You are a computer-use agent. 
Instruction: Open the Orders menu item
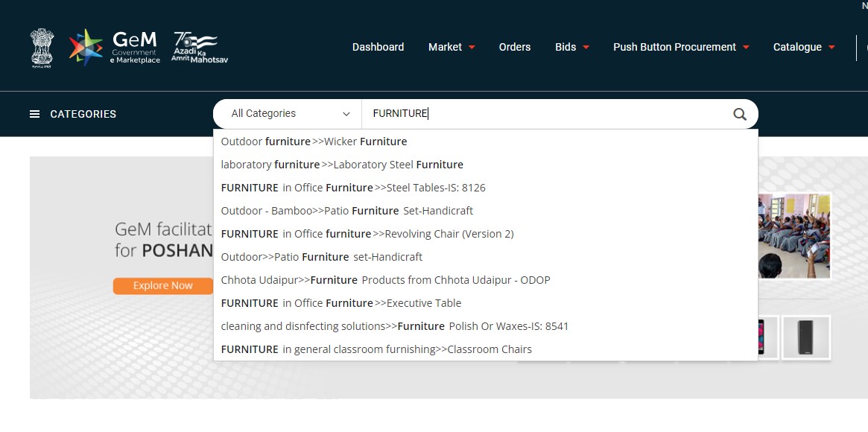click(x=515, y=47)
